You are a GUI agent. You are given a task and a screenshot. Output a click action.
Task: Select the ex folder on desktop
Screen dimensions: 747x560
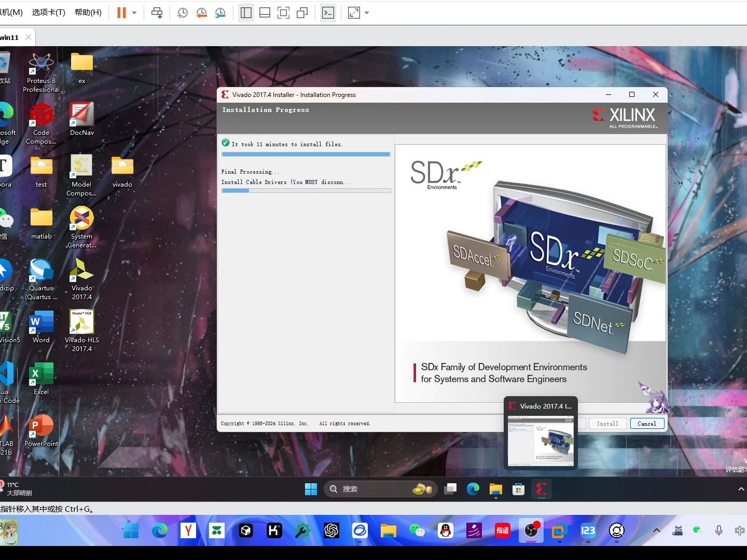81,67
